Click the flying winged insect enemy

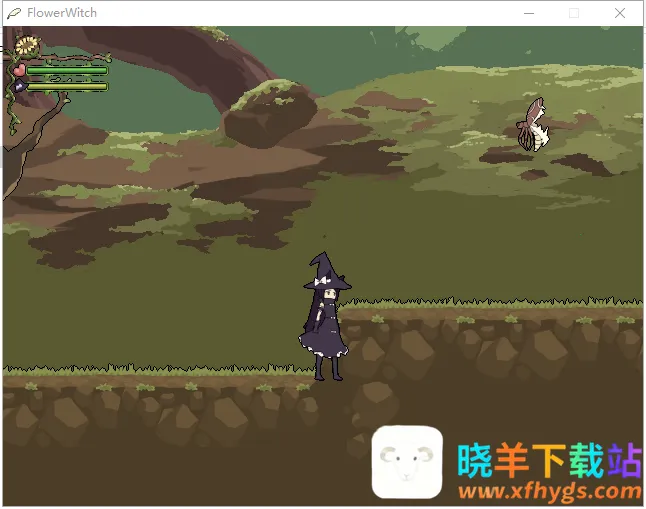(x=531, y=125)
